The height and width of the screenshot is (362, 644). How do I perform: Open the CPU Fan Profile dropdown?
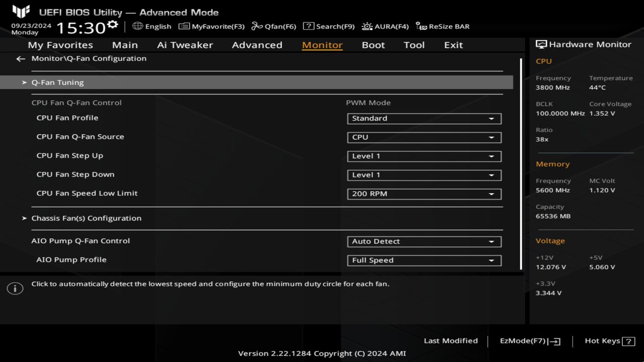[424, 119]
